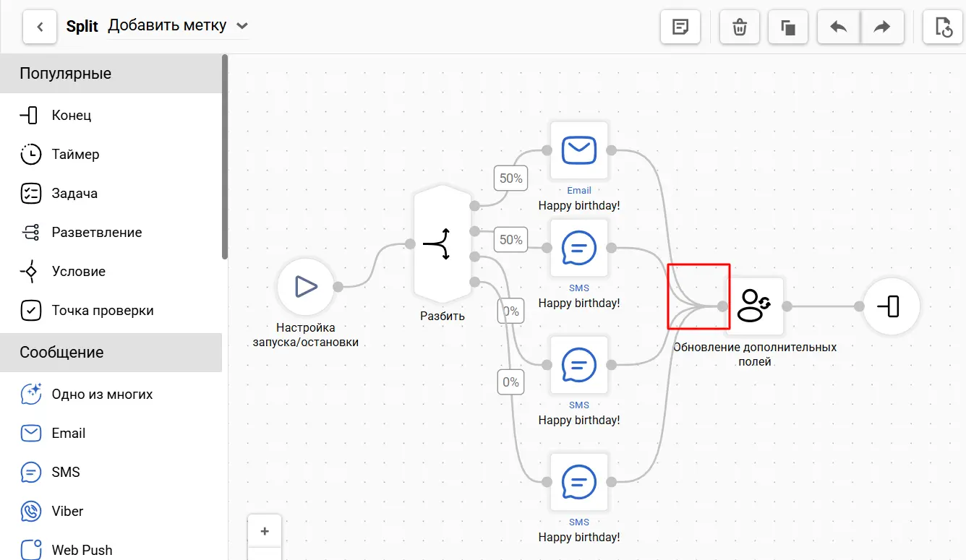Click the redo arrow
Viewport: 966px width, 560px height.
coord(882,27)
